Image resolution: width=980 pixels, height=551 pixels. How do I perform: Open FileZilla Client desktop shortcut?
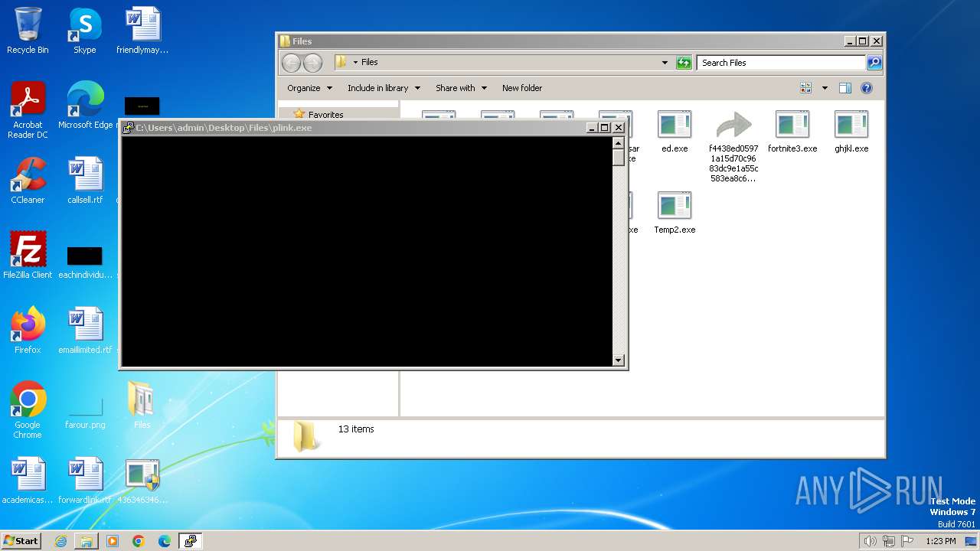(28, 256)
